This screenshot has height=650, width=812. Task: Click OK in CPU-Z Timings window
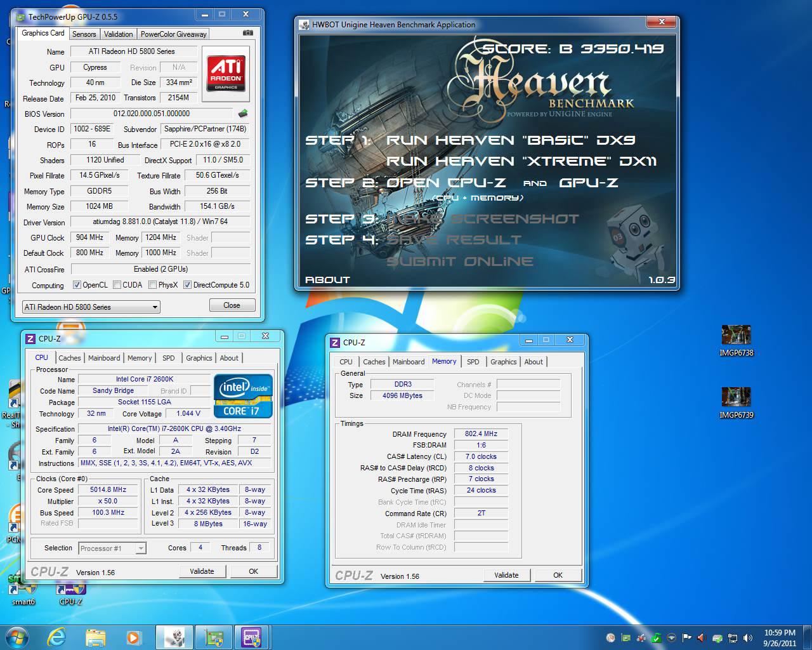558,575
